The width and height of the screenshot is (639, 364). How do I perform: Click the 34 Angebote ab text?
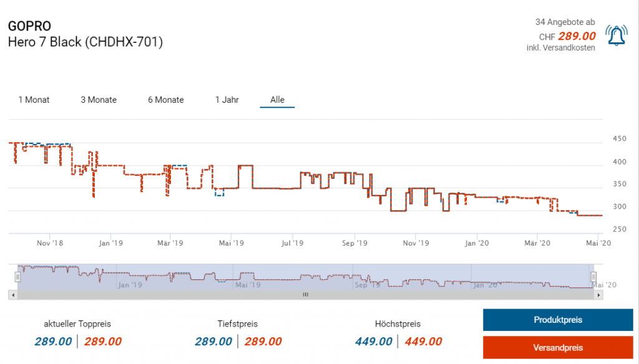click(x=565, y=22)
